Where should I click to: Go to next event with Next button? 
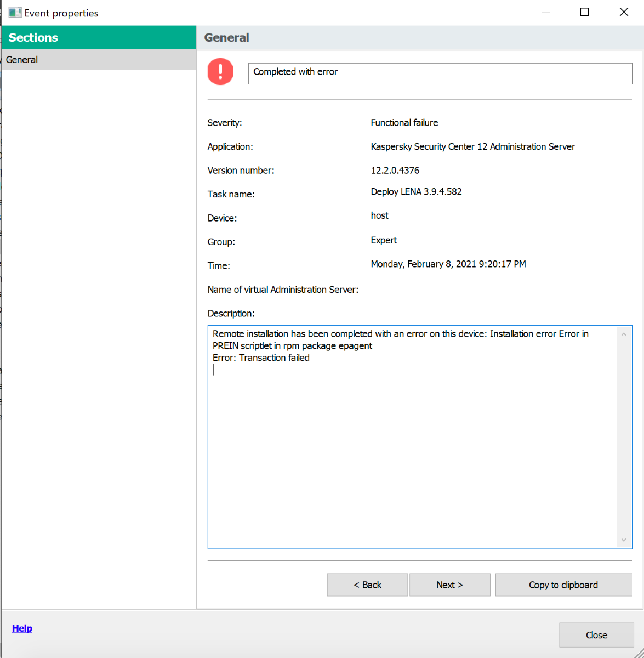click(x=449, y=585)
